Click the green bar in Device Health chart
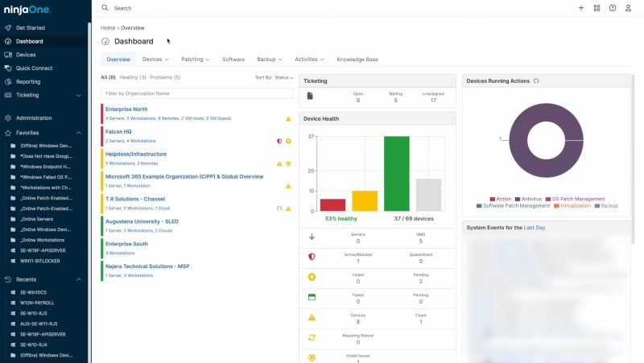 tap(396, 174)
